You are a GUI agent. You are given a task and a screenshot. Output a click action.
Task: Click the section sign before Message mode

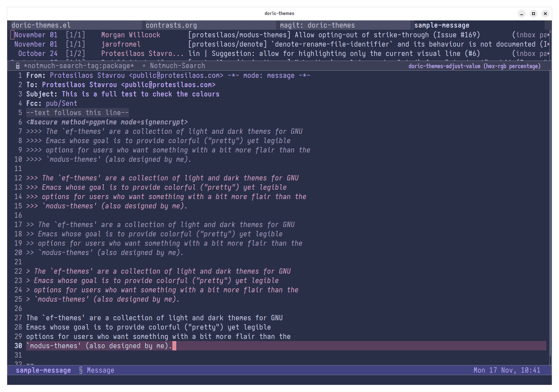[x=81, y=370]
